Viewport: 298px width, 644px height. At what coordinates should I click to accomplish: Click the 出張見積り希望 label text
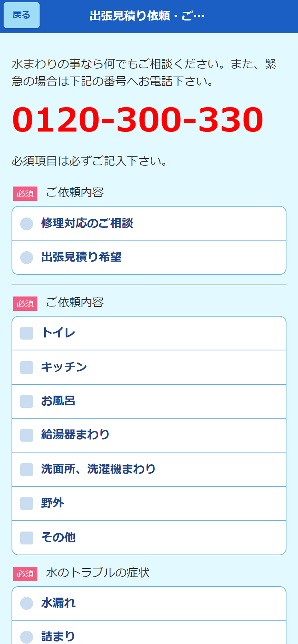(x=81, y=257)
